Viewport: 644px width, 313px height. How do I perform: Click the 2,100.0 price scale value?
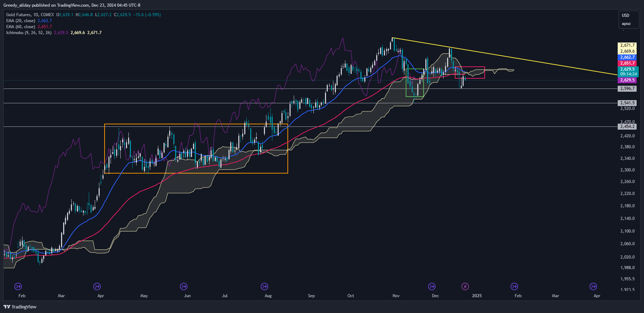(628, 231)
